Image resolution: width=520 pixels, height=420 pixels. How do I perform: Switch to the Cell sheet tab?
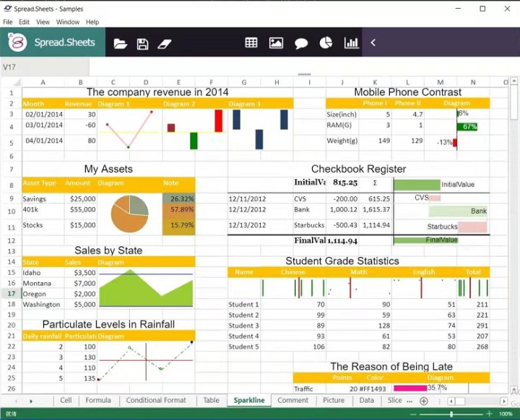[x=66, y=400]
